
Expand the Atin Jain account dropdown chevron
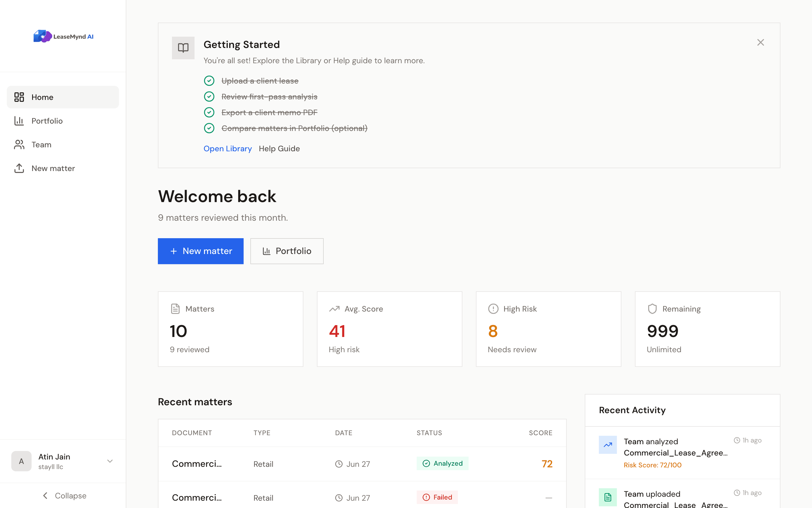pyautogui.click(x=110, y=461)
